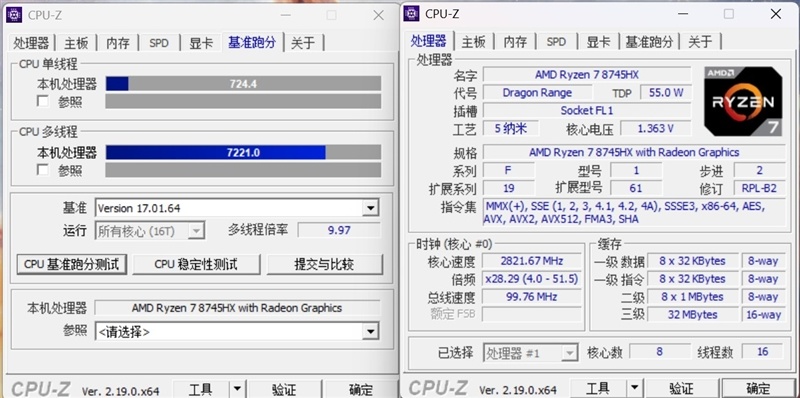
Task: Click the 总线速度 99.76 MHz value
Action: [x=532, y=296]
